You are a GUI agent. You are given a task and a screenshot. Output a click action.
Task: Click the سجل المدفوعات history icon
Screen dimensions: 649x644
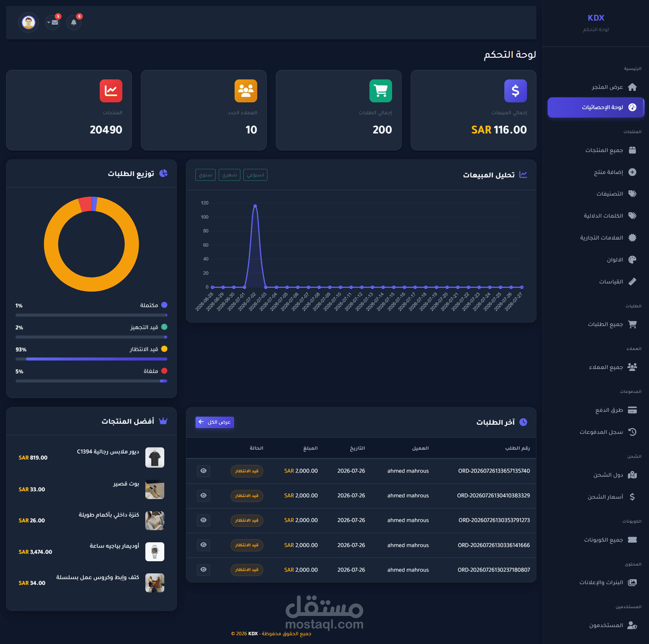[632, 432]
